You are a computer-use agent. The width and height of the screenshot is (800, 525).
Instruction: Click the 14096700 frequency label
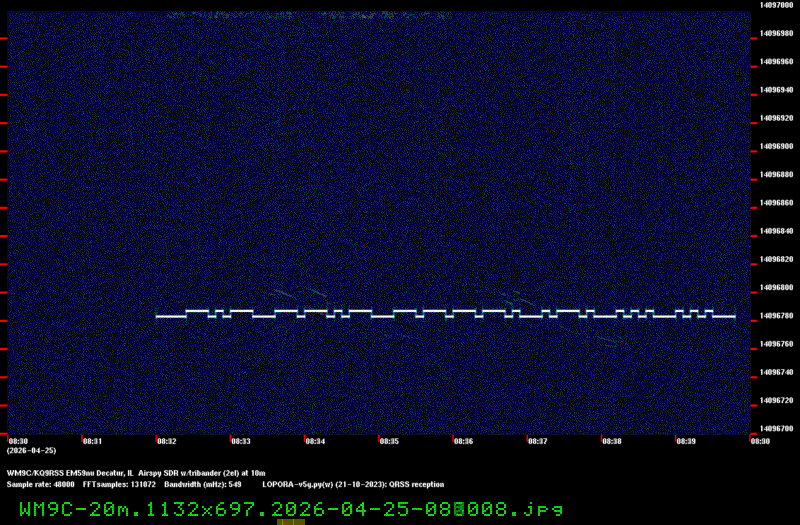pyautogui.click(x=777, y=429)
